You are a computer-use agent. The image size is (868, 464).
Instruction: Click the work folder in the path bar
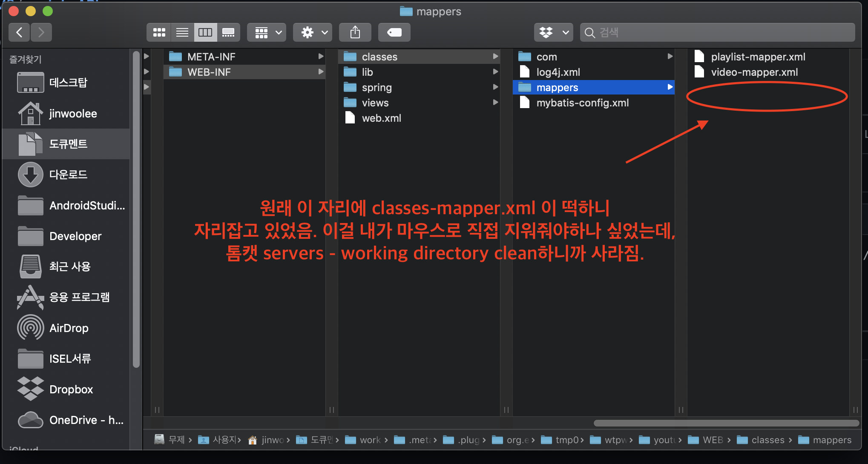click(x=370, y=440)
